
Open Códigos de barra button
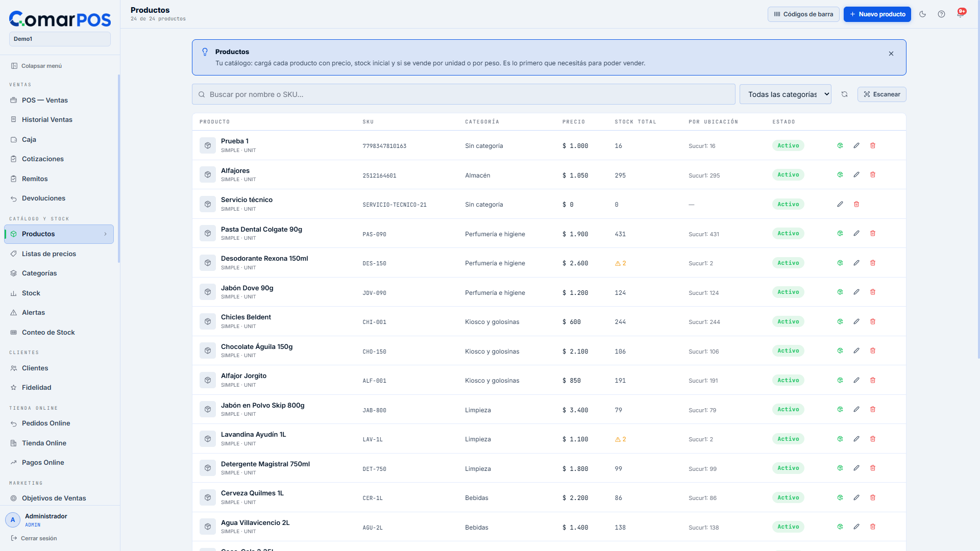pos(803,14)
